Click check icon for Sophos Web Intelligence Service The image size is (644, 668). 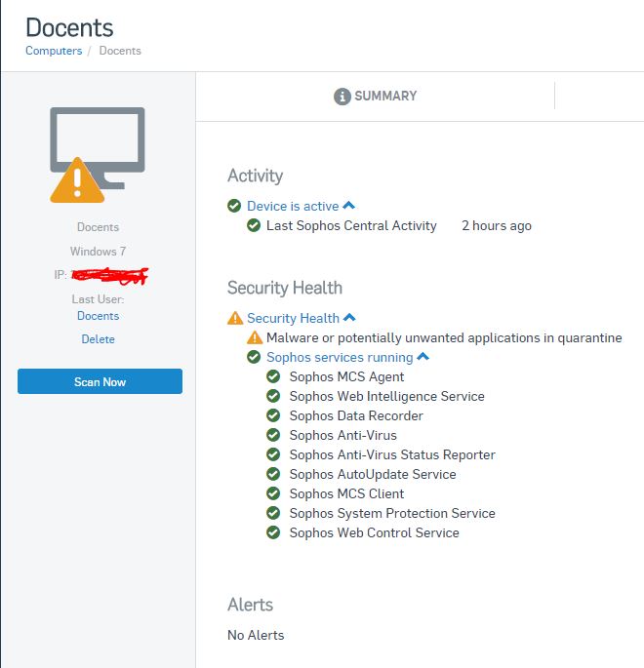click(273, 396)
